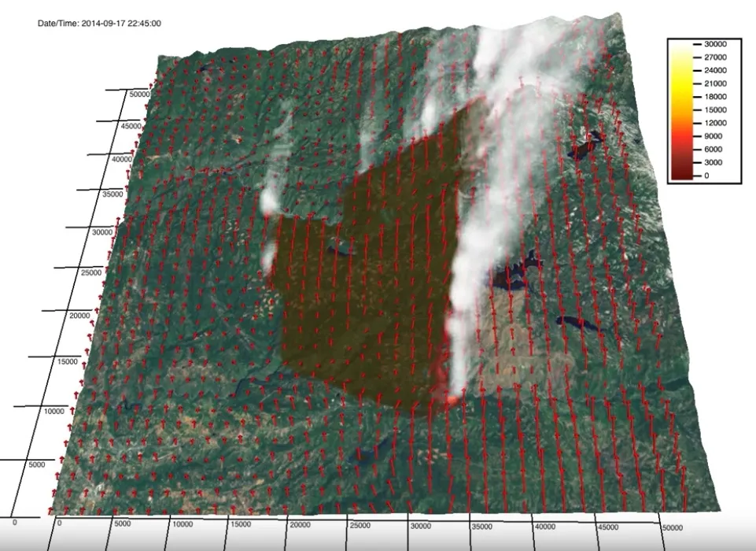Click the 10000 tick on the bottom axis
This screenshot has height=551, width=756.
[183, 524]
